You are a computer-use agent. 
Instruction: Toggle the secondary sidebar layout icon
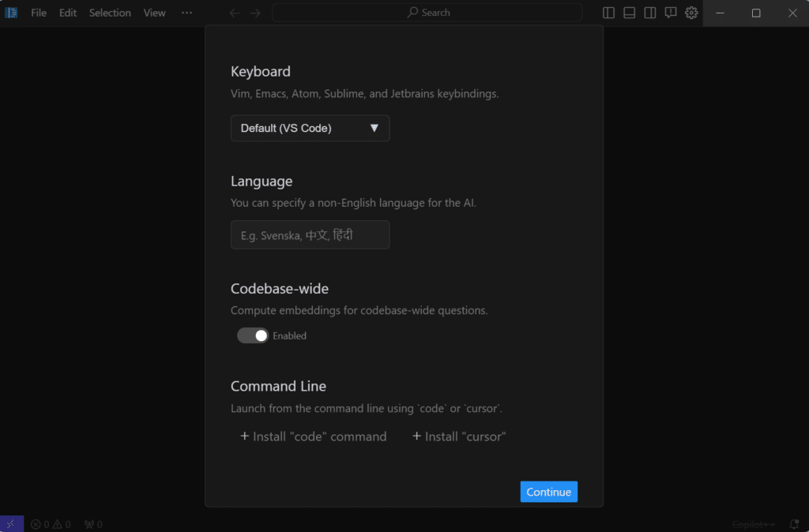pos(649,13)
